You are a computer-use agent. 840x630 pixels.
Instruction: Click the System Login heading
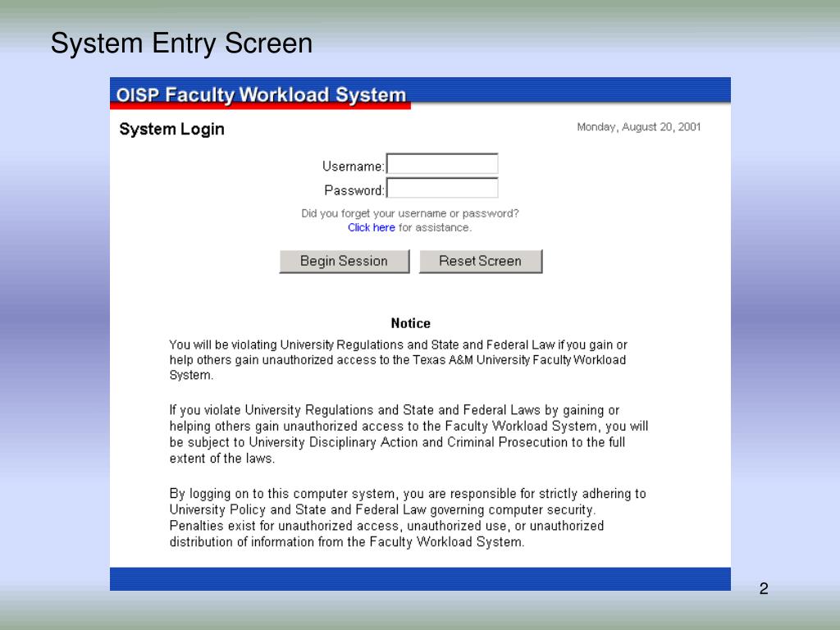click(171, 129)
